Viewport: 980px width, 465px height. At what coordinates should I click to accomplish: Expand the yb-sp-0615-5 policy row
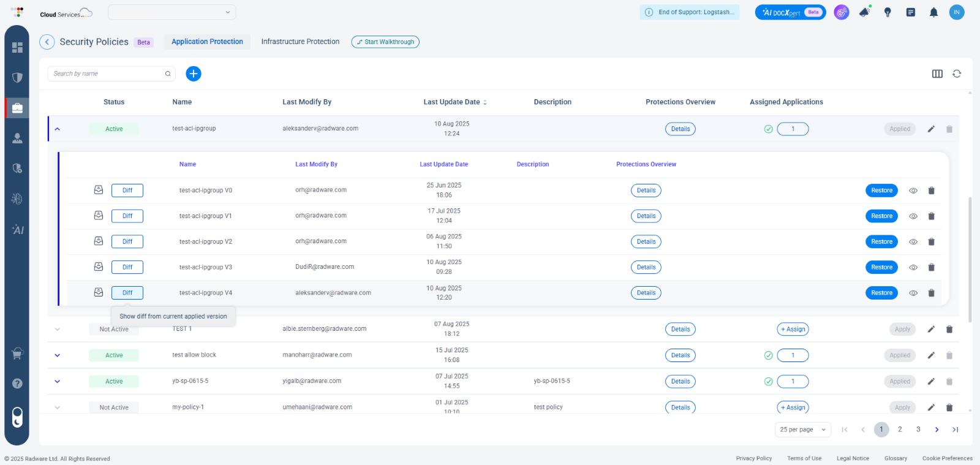tap(58, 382)
